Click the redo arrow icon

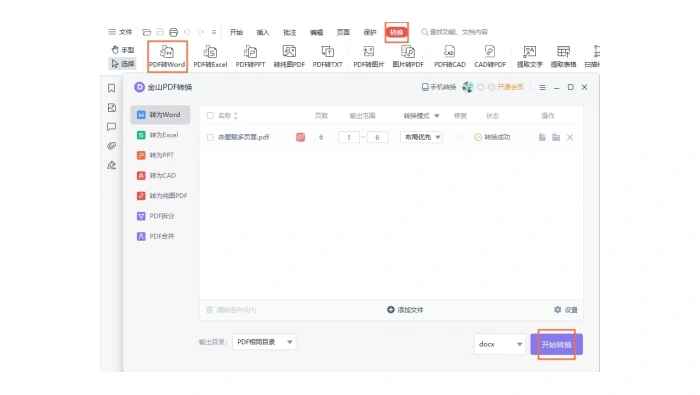[x=201, y=32]
